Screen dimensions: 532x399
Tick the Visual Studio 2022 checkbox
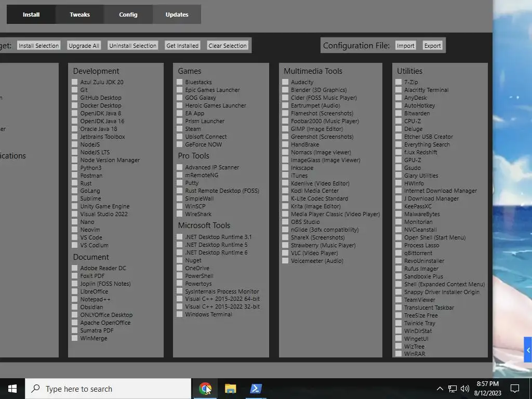pyautogui.click(x=75, y=214)
